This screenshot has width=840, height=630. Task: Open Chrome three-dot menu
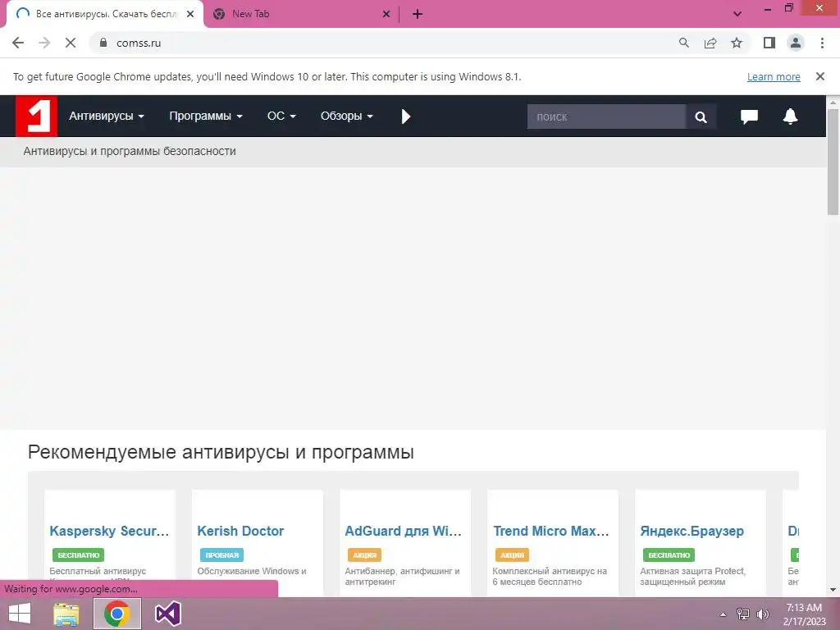tap(822, 43)
